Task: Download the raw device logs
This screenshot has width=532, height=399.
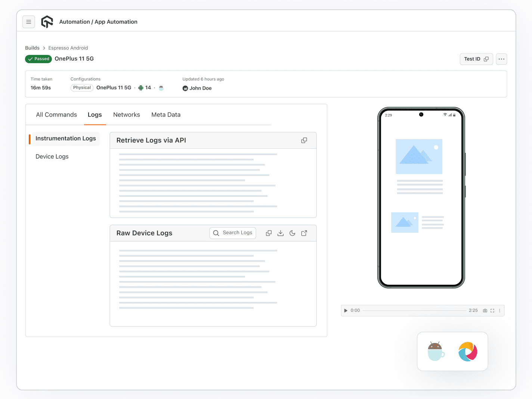Action: (281, 233)
